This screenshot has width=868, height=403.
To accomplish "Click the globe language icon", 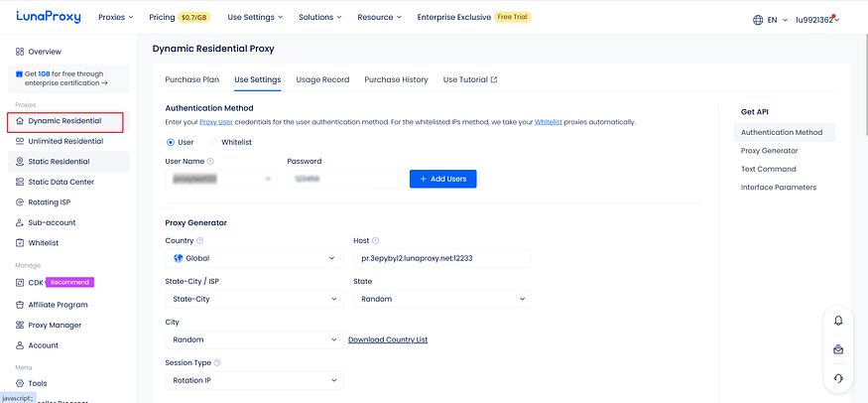I will (x=758, y=20).
